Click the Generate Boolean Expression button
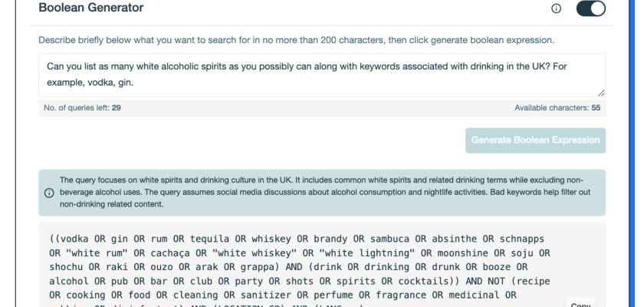The height and width of the screenshot is (307, 644). coord(535,140)
